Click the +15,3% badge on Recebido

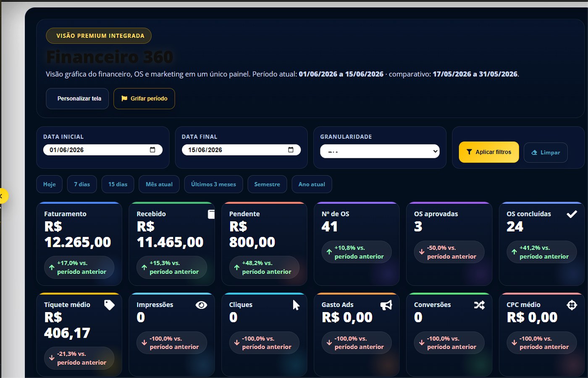point(171,268)
